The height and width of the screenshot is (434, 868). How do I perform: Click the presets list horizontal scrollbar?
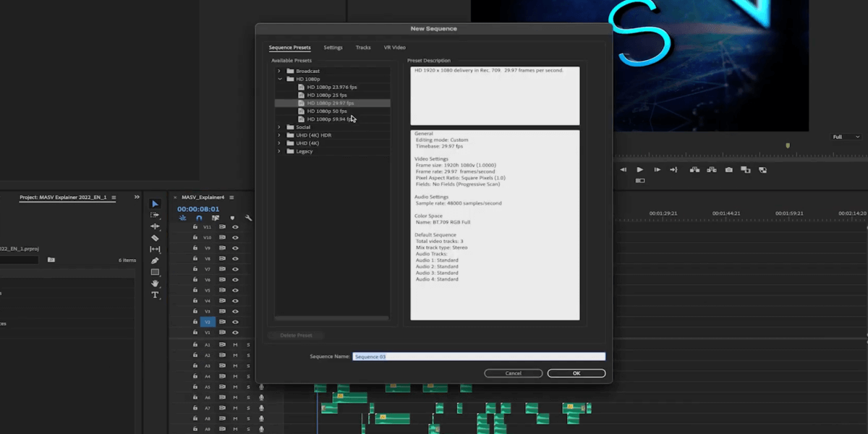tap(332, 318)
